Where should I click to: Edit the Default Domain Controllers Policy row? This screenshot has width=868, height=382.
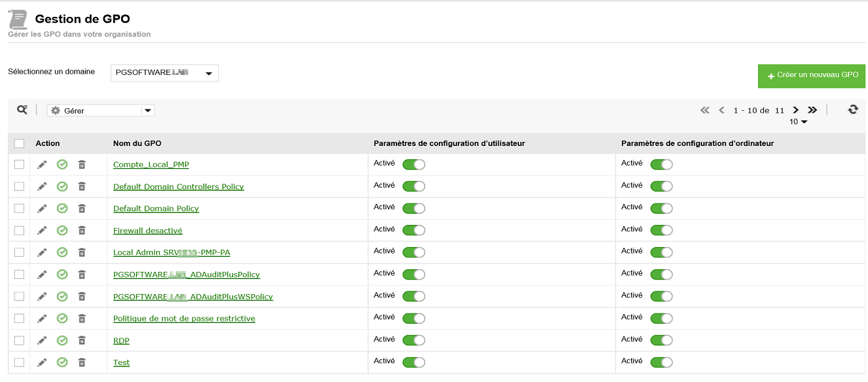[x=42, y=186]
